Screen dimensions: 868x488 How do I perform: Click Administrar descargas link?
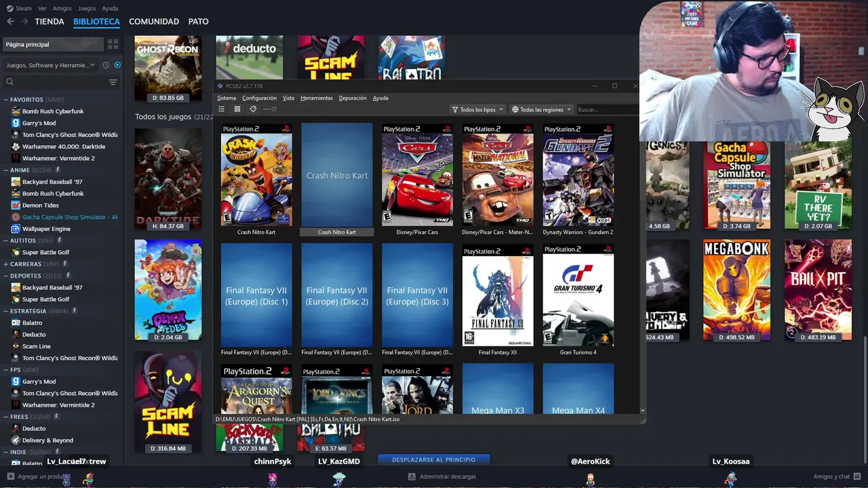click(x=448, y=476)
